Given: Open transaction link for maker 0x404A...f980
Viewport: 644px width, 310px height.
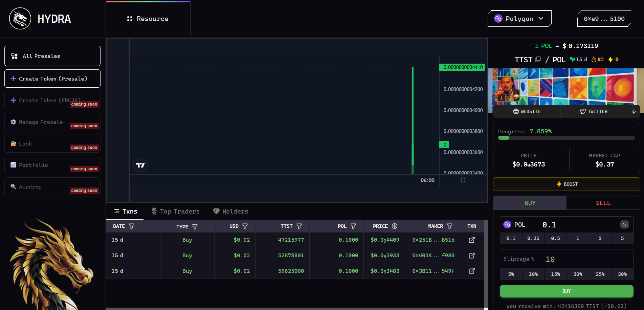Looking at the screenshot, I should pyautogui.click(x=472, y=256).
